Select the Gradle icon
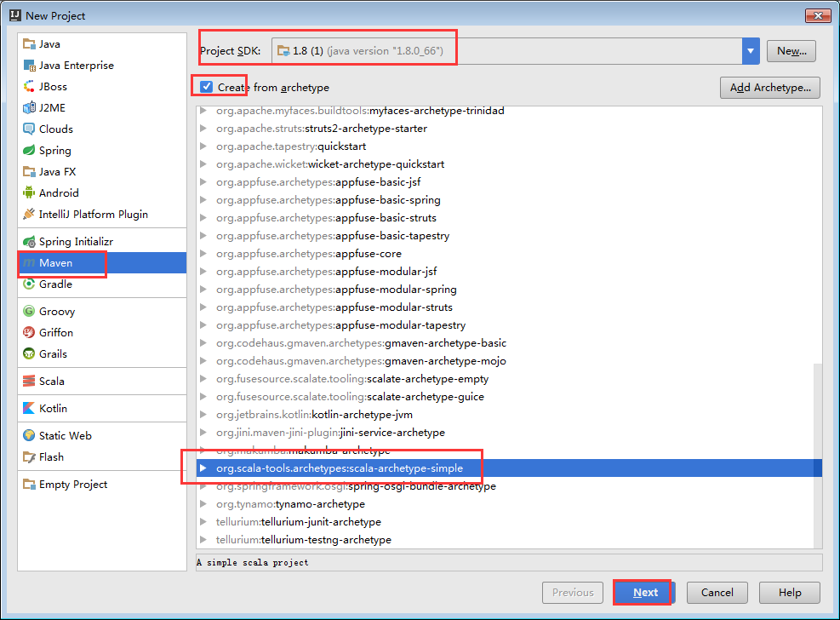The height and width of the screenshot is (620, 840). [29, 284]
